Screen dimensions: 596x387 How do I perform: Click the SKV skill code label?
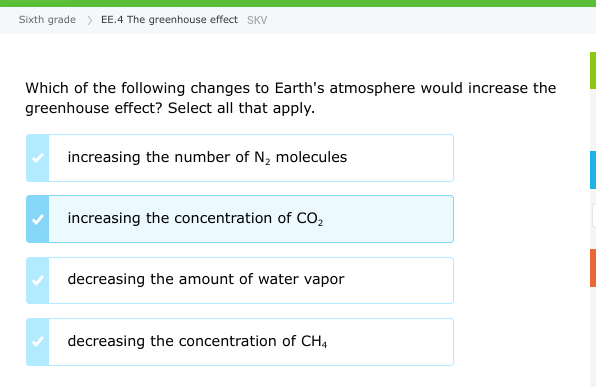point(257,20)
